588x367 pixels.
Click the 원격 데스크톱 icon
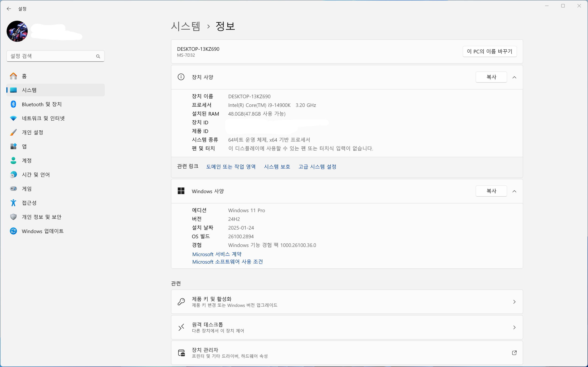click(181, 328)
